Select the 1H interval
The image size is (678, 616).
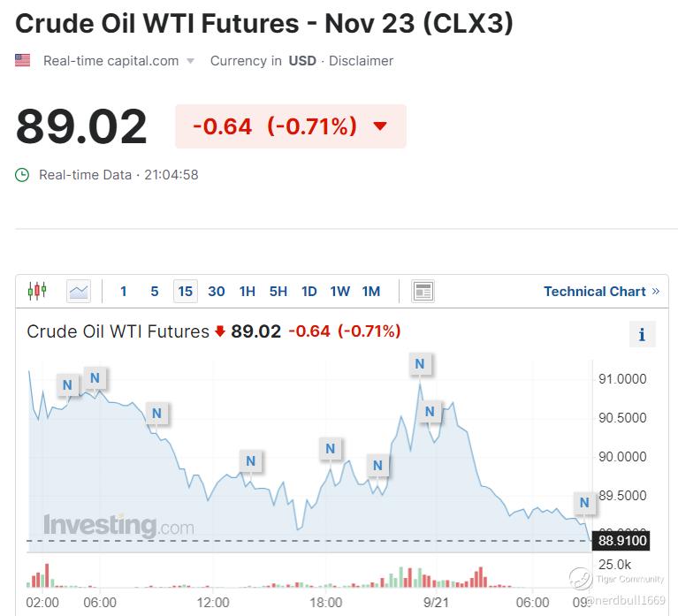point(248,291)
